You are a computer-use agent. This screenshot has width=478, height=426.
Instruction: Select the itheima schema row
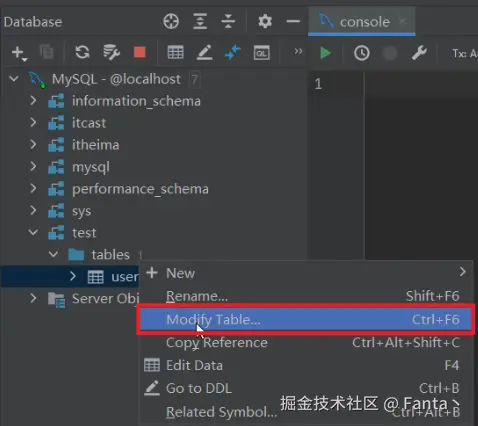[x=153, y=145]
